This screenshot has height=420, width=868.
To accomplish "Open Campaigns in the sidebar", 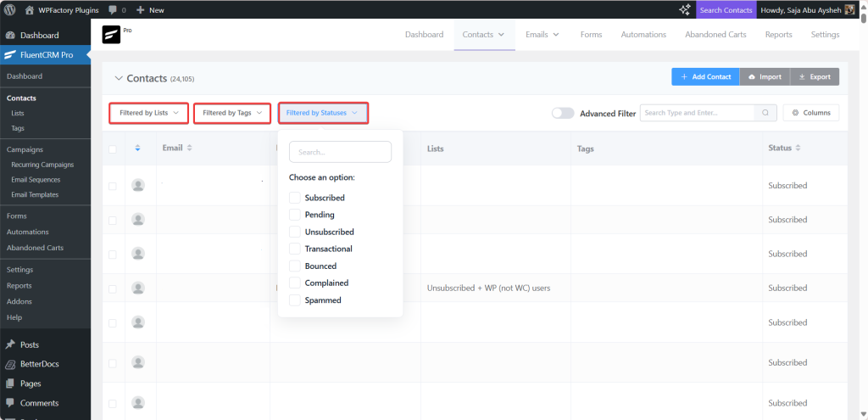I will [x=25, y=149].
